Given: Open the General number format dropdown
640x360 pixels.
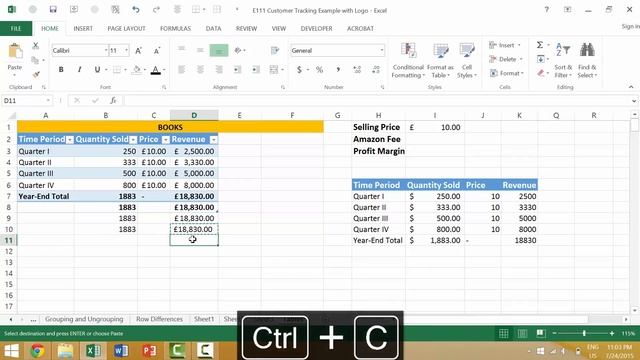Looking at the screenshot, I should pyautogui.click(x=382, y=50).
